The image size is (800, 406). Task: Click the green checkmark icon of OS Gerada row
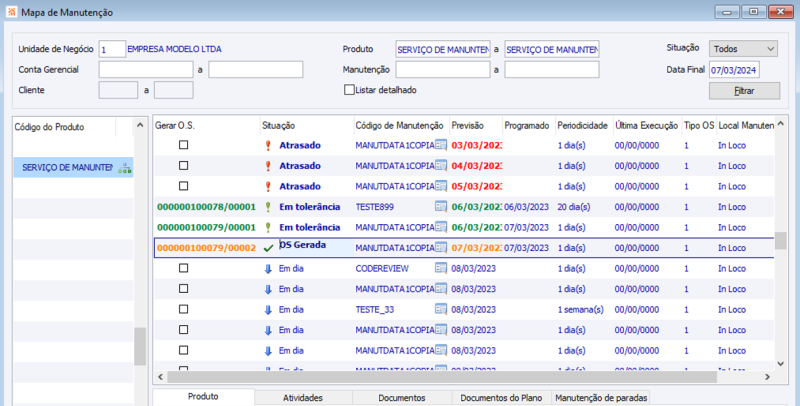(x=268, y=248)
